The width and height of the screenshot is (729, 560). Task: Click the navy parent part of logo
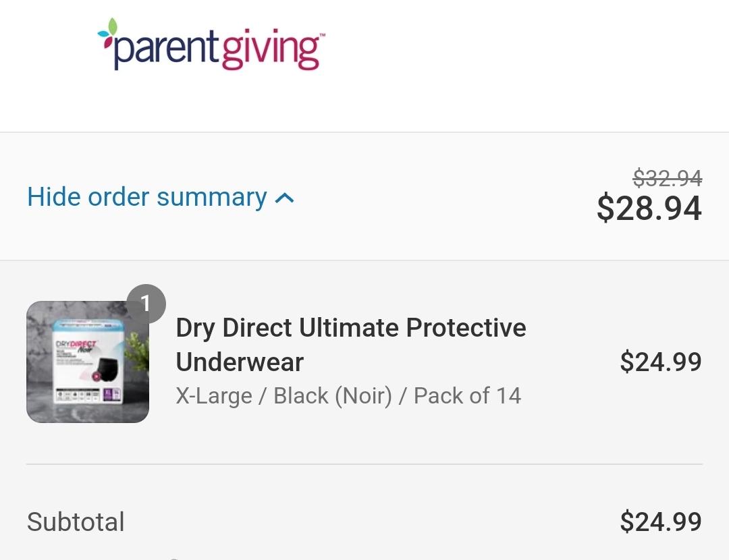tap(165, 48)
